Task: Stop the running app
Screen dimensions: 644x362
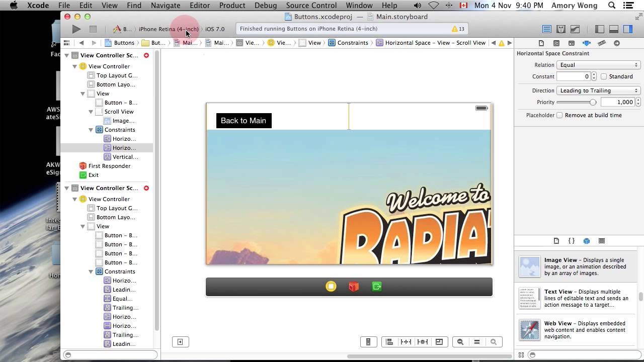Action: point(93,29)
